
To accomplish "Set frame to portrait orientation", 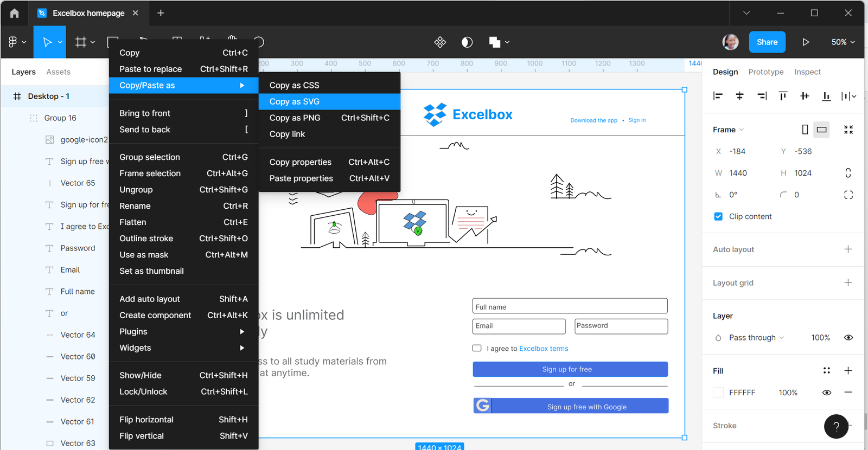I will [x=805, y=130].
